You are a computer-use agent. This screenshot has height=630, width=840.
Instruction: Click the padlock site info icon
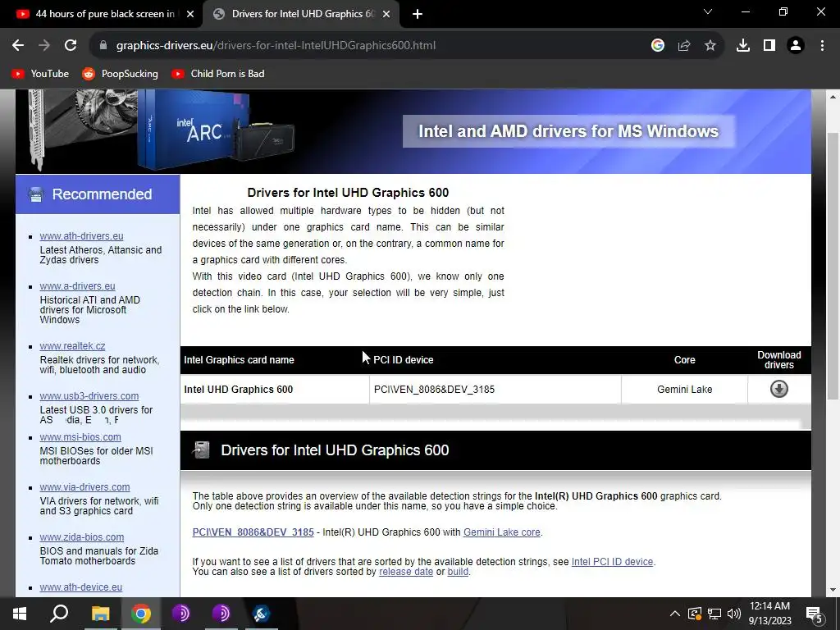tap(103, 46)
